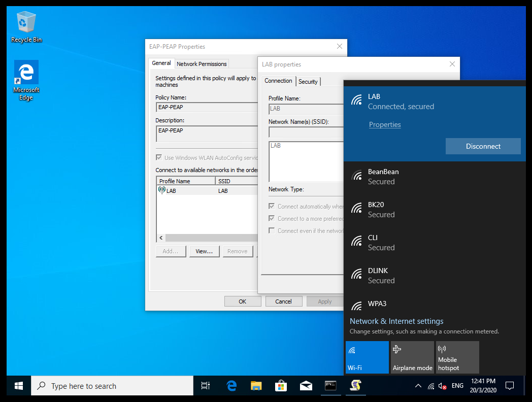Click the Windows Start button

19,386
